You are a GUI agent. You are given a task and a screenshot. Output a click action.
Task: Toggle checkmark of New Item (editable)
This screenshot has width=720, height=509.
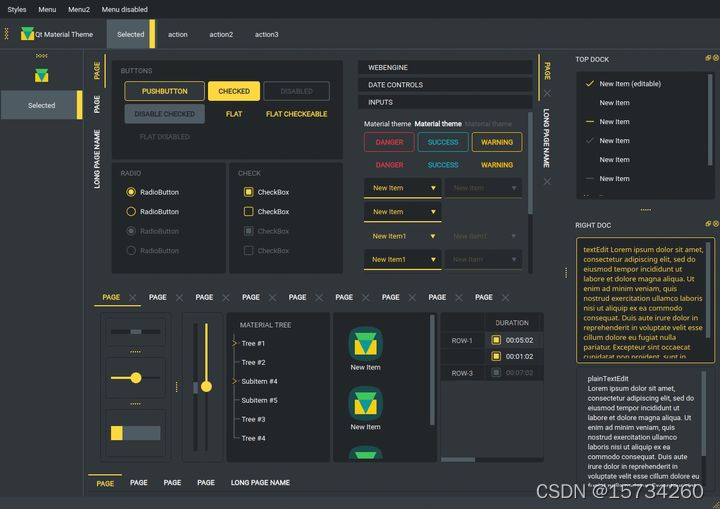(590, 84)
